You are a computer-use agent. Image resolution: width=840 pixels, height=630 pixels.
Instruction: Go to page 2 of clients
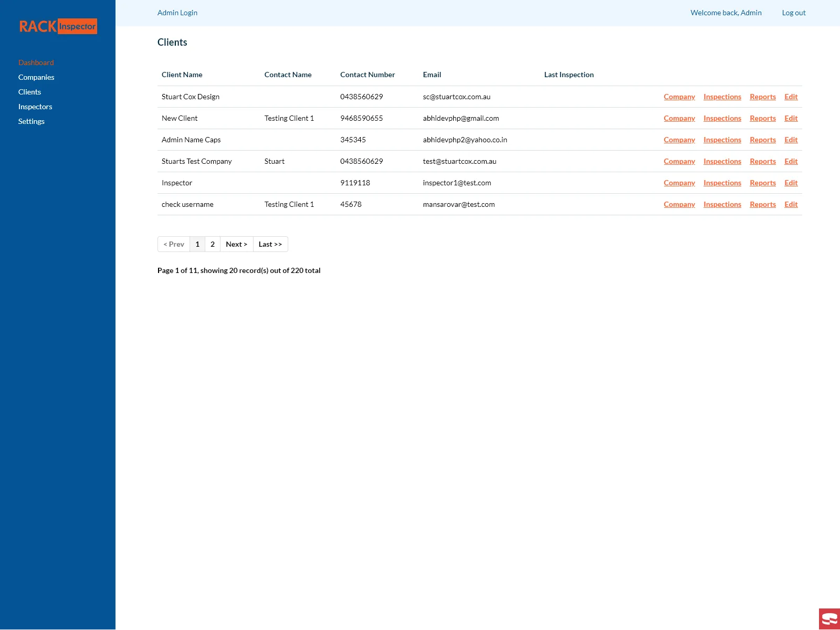tap(213, 244)
